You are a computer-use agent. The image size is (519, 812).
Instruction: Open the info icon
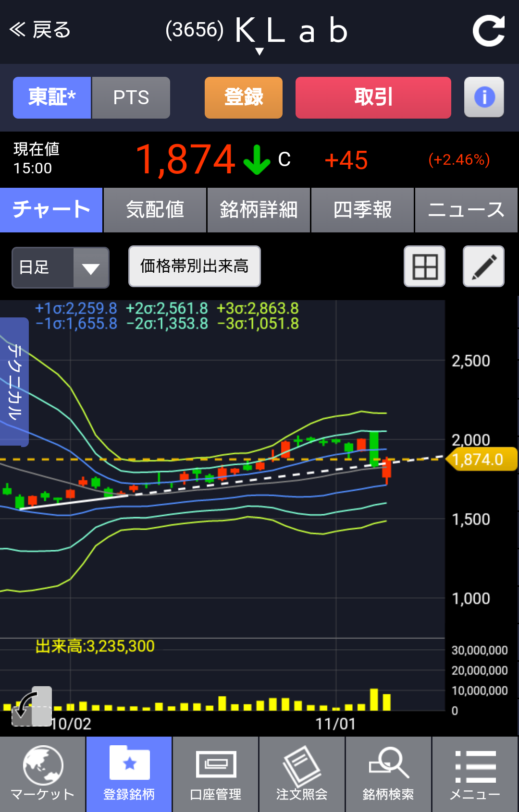tap(484, 97)
